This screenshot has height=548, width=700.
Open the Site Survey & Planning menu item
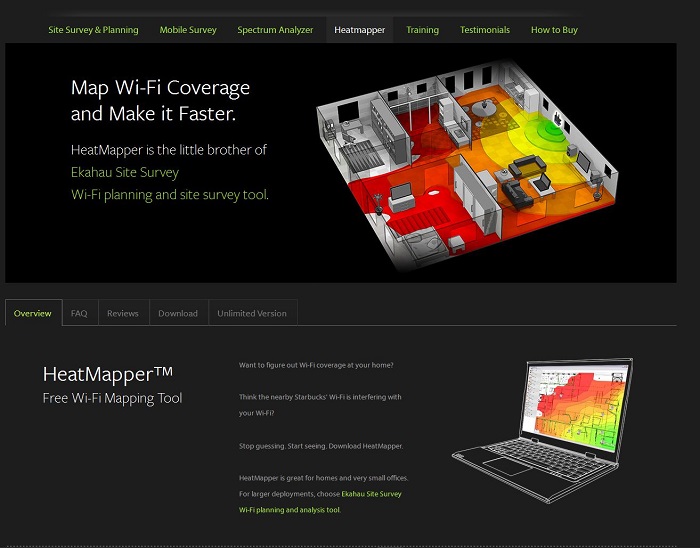click(x=94, y=30)
